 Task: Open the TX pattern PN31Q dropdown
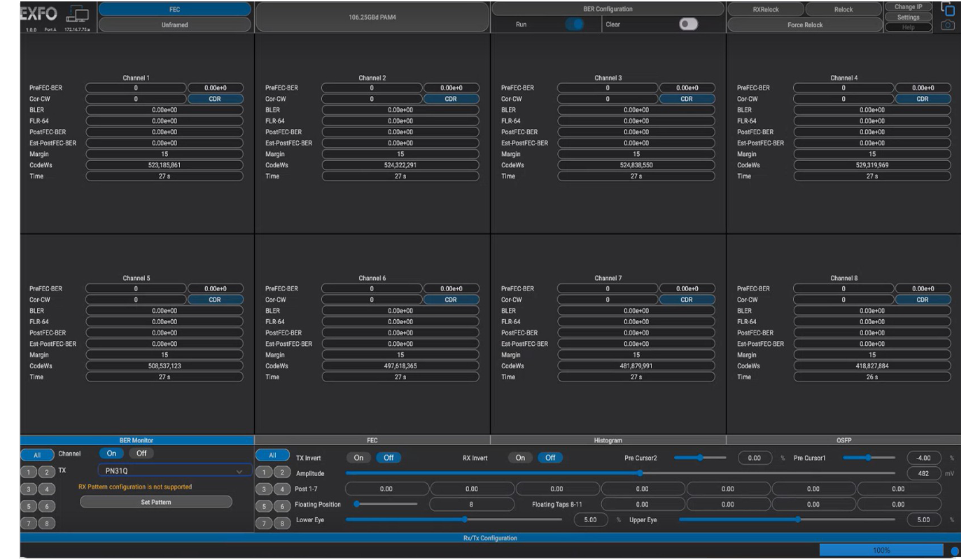174,471
